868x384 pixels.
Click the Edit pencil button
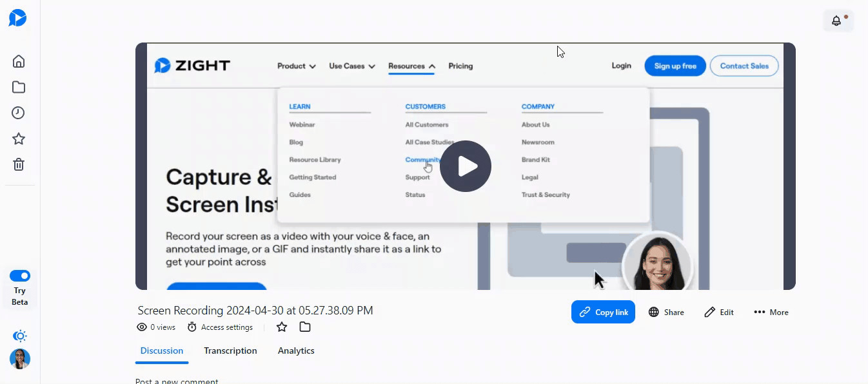719,312
